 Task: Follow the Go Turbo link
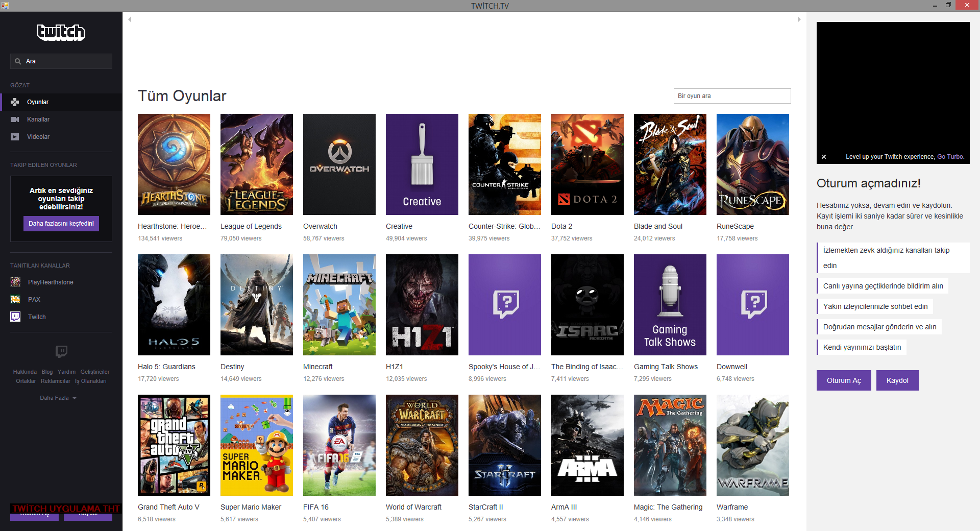(x=950, y=157)
